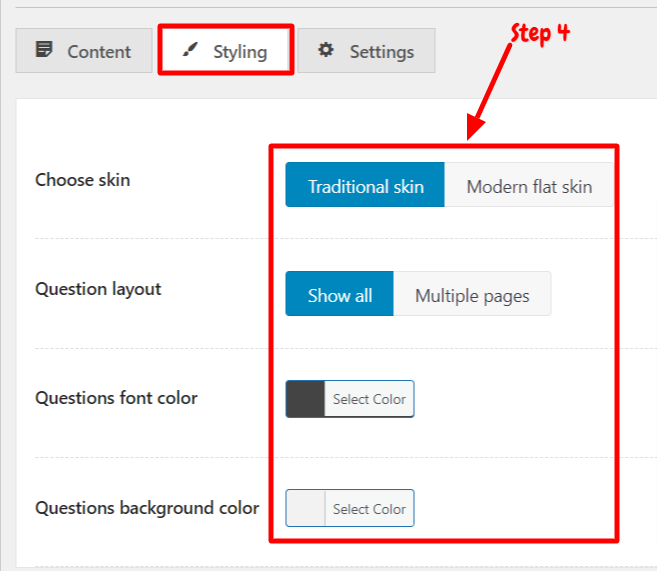Click the light Questions background color swatch
The height and width of the screenshot is (571, 657).
pyautogui.click(x=305, y=508)
